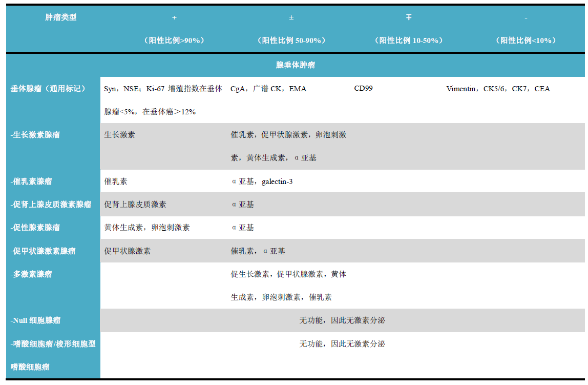The image size is (588, 385).
Task: Click the 肿瘤类型 column header
Action: coord(60,17)
